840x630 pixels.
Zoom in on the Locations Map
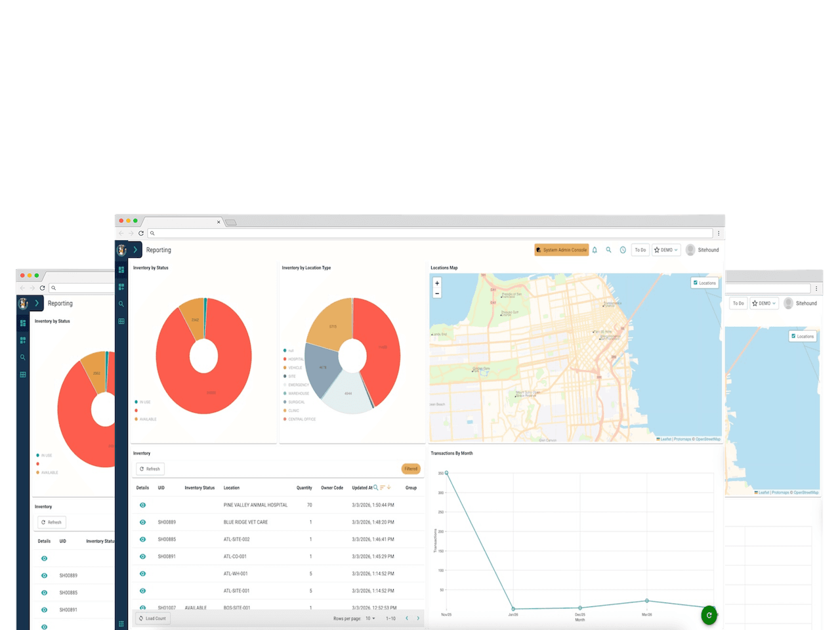437,282
